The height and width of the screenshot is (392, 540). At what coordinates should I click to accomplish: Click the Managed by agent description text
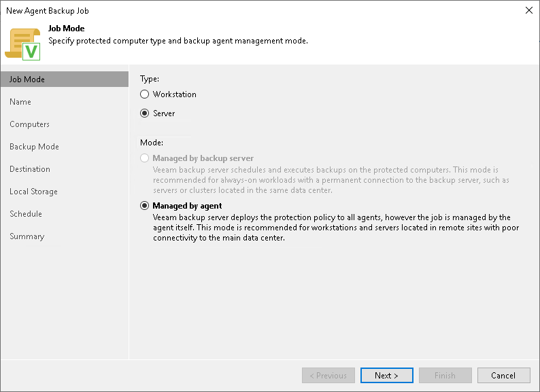pos(336,228)
